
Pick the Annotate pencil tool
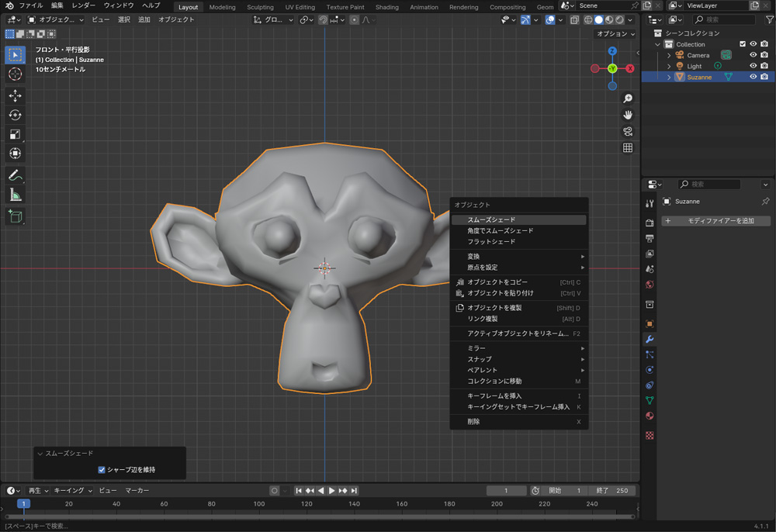(15, 175)
